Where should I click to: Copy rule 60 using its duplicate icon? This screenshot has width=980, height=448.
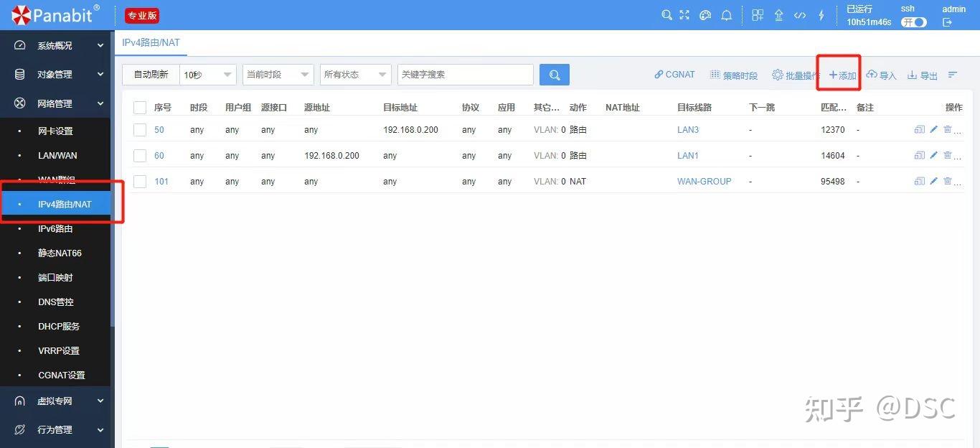(919, 155)
